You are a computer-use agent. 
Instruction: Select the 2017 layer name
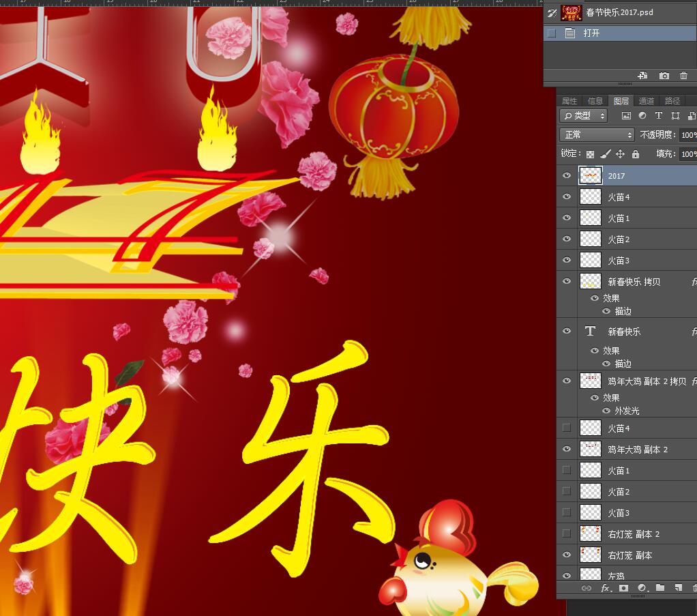click(616, 176)
